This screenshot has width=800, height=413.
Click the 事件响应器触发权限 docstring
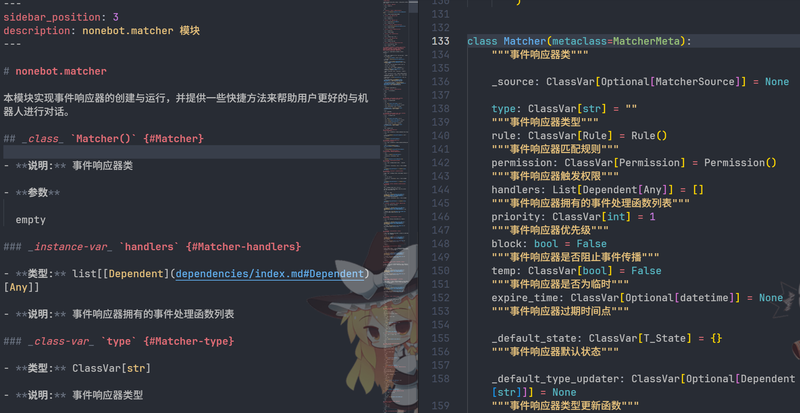coord(555,176)
